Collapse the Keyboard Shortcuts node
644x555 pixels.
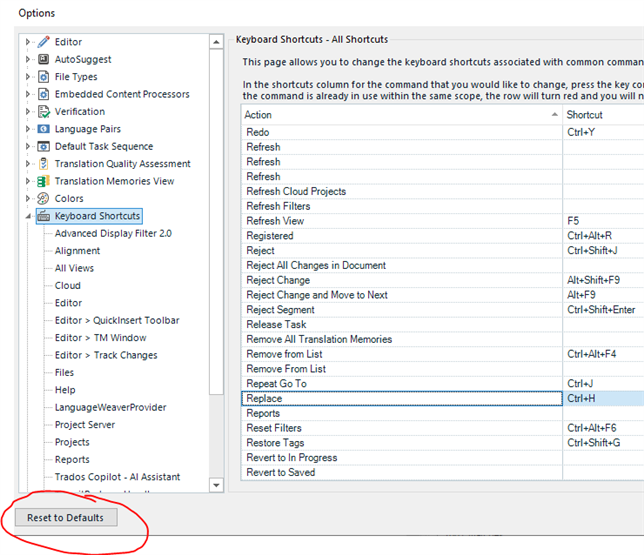pos(28,216)
